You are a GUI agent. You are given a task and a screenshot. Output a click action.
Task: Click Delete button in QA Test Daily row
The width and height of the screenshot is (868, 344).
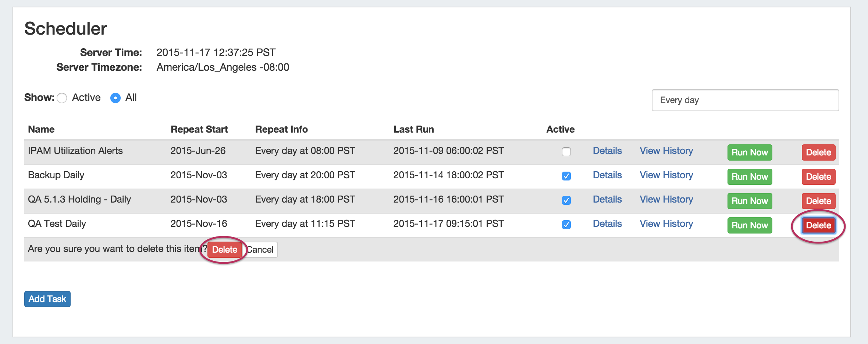[x=818, y=225]
